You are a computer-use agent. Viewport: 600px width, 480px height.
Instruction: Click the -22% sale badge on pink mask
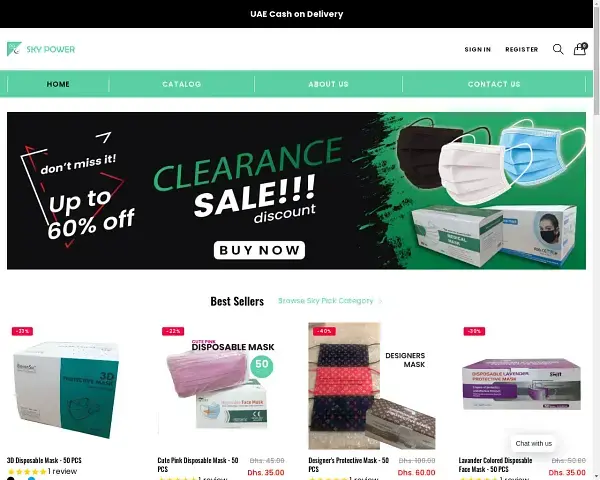point(173,331)
